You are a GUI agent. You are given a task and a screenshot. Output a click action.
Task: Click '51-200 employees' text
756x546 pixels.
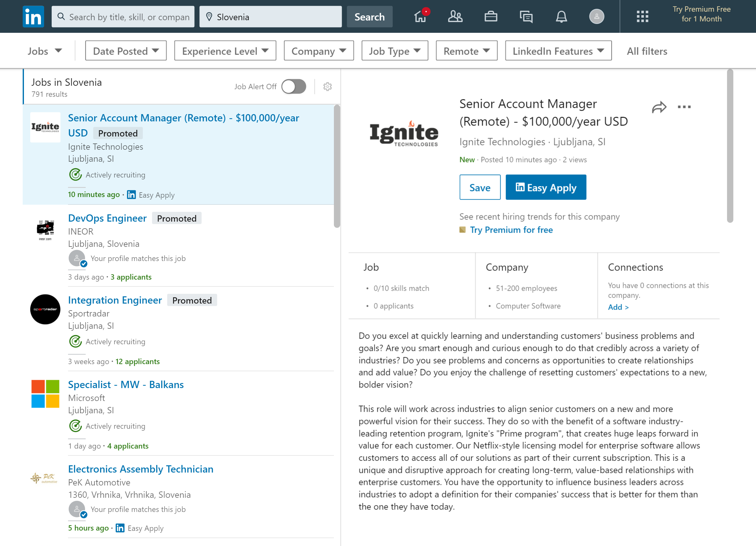point(526,288)
